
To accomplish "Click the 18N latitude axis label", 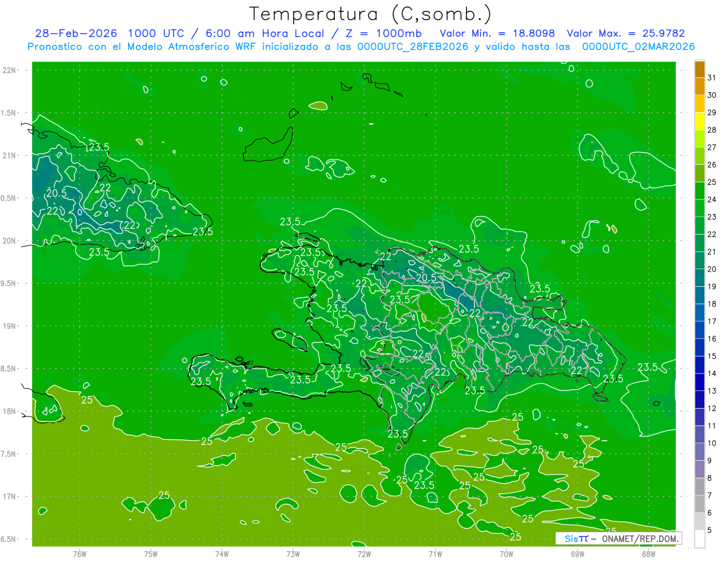I will pyautogui.click(x=9, y=412).
